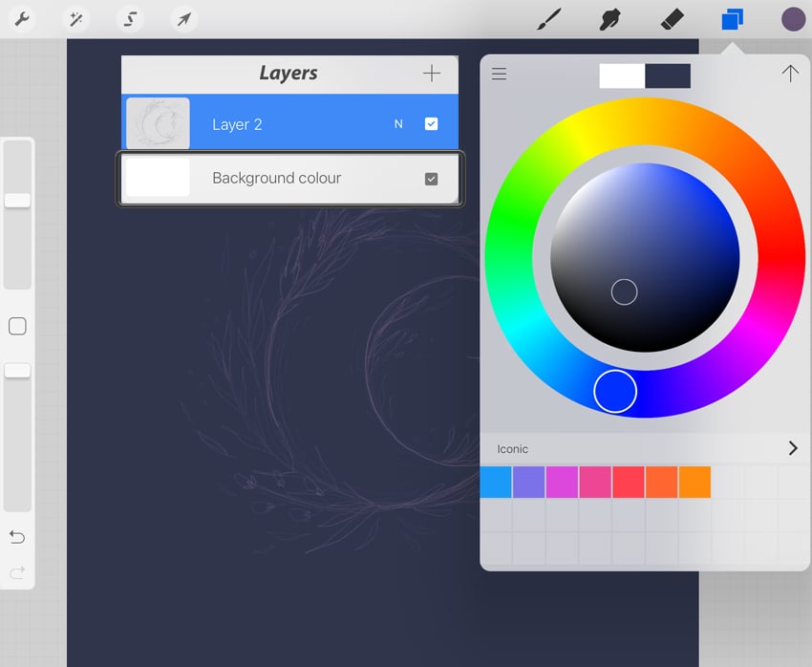Pick the orange-red palette swatch
The height and width of the screenshot is (667, 812).
[661, 483]
